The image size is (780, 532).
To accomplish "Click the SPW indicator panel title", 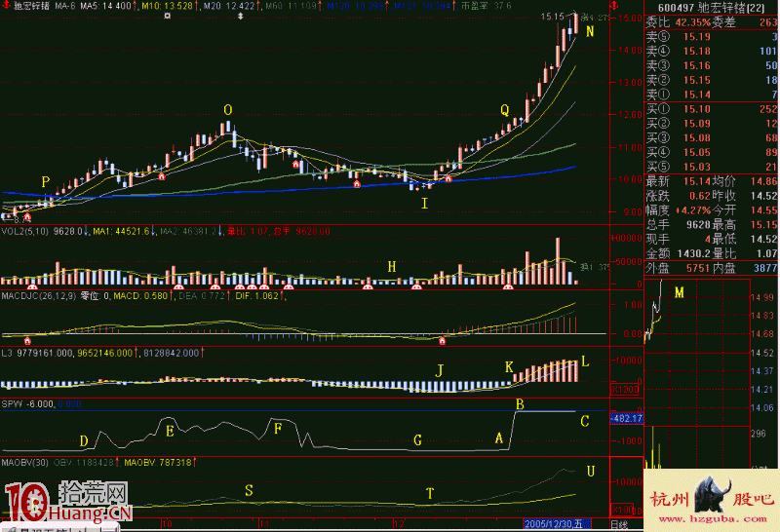I will (x=13, y=401).
